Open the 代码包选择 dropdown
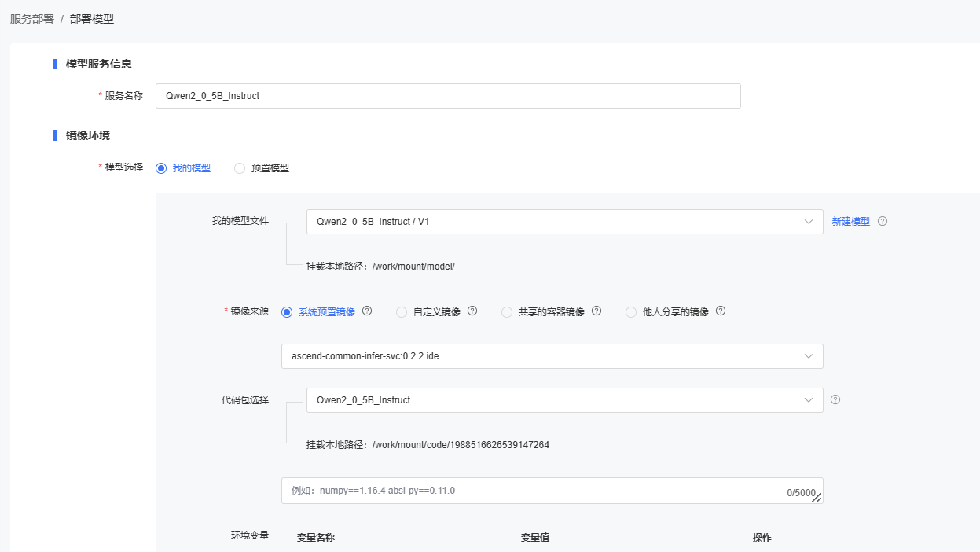Viewport: 980px width, 552px height. (563, 400)
